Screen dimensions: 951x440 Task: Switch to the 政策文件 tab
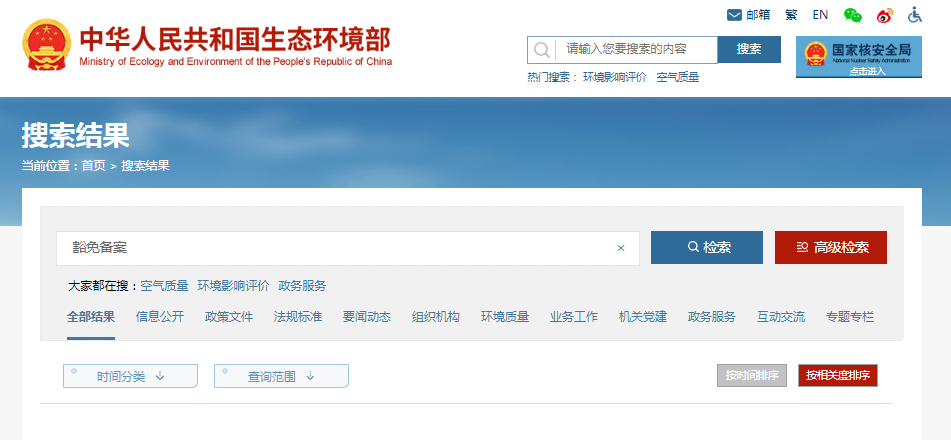tap(229, 317)
